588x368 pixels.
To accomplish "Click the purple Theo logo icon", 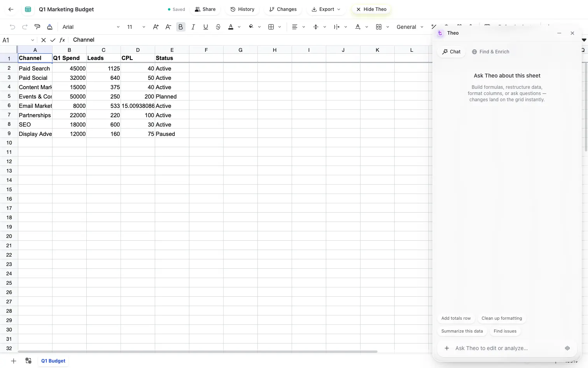I will tap(440, 33).
